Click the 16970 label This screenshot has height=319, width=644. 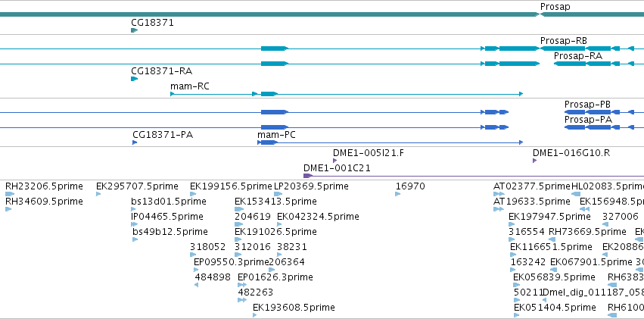pos(410,186)
